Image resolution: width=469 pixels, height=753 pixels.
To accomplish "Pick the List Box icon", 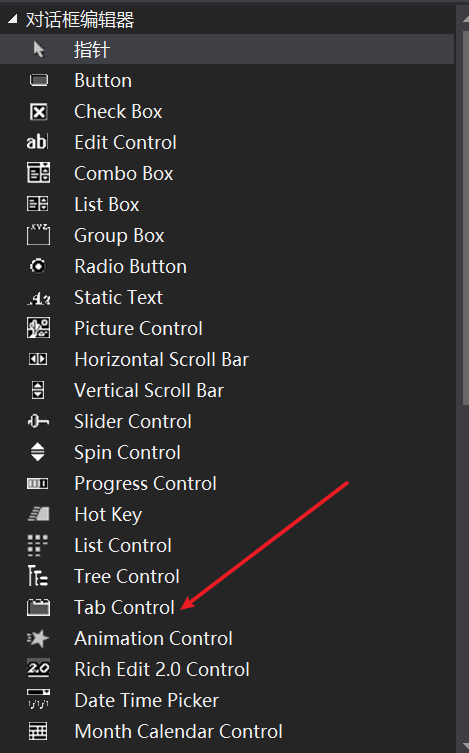I will pos(37,204).
